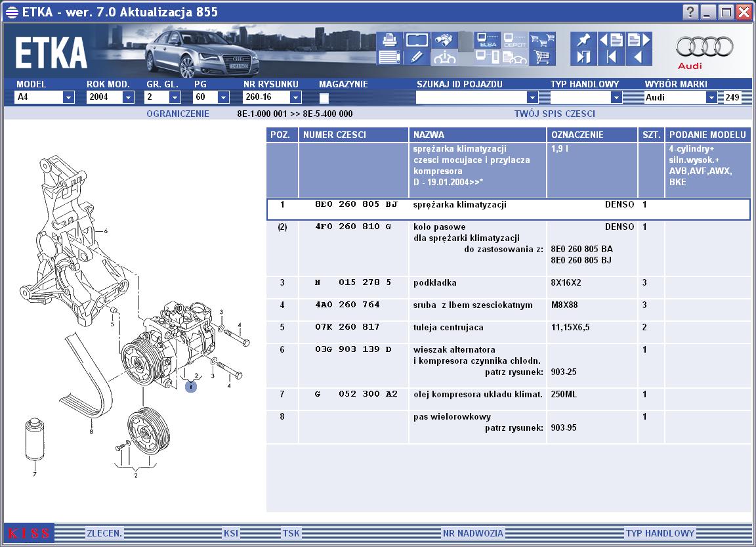The width and height of the screenshot is (756, 547).
Task: Click the DEPOT icon
Action: 515,40
